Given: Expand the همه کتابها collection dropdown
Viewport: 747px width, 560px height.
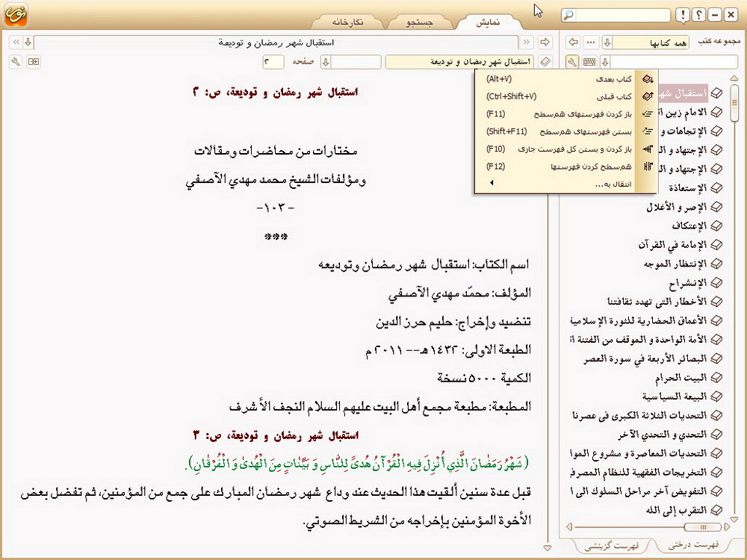Looking at the screenshot, I should tap(607, 42).
